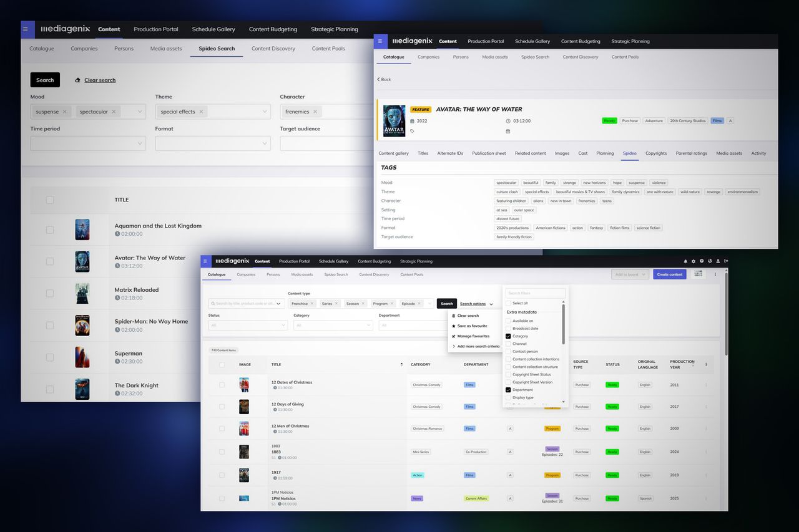The width and height of the screenshot is (799, 532).
Task: Open the Theme dropdown in Spideo Search
Action: 213,112
